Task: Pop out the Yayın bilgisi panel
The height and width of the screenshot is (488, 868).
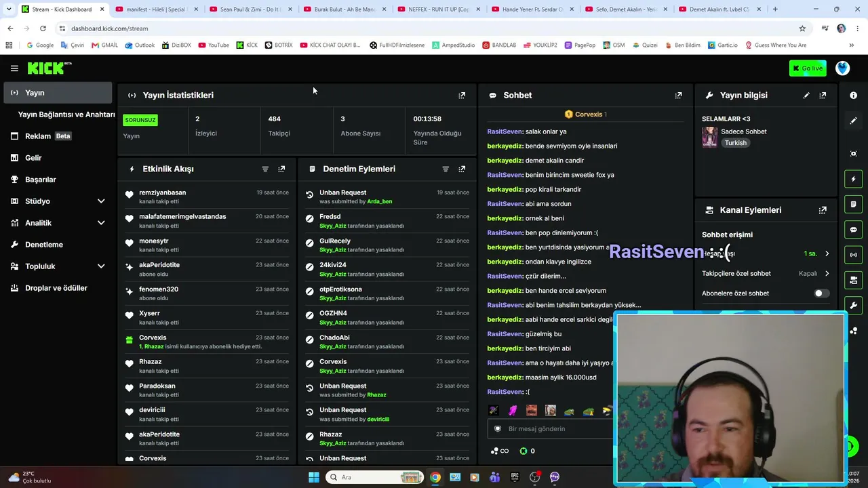Action: [823, 96]
